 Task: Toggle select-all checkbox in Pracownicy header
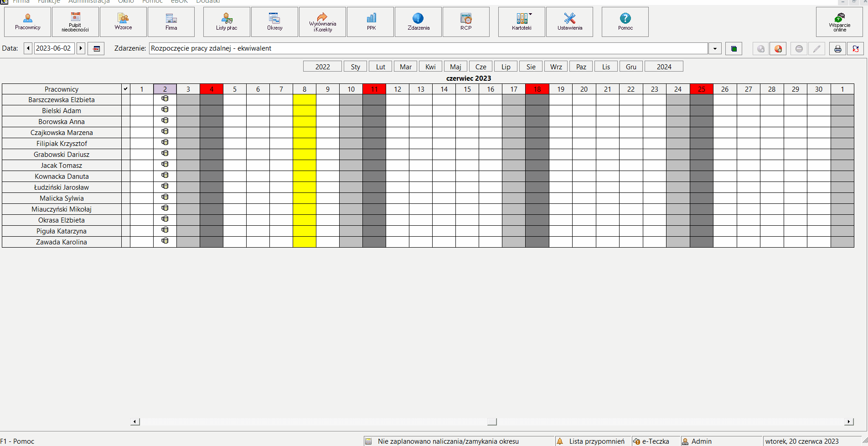coord(126,89)
